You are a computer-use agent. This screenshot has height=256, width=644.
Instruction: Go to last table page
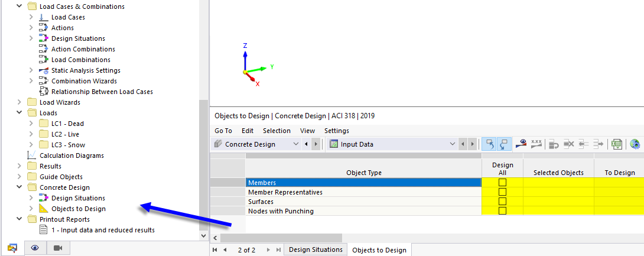pyautogui.click(x=279, y=250)
